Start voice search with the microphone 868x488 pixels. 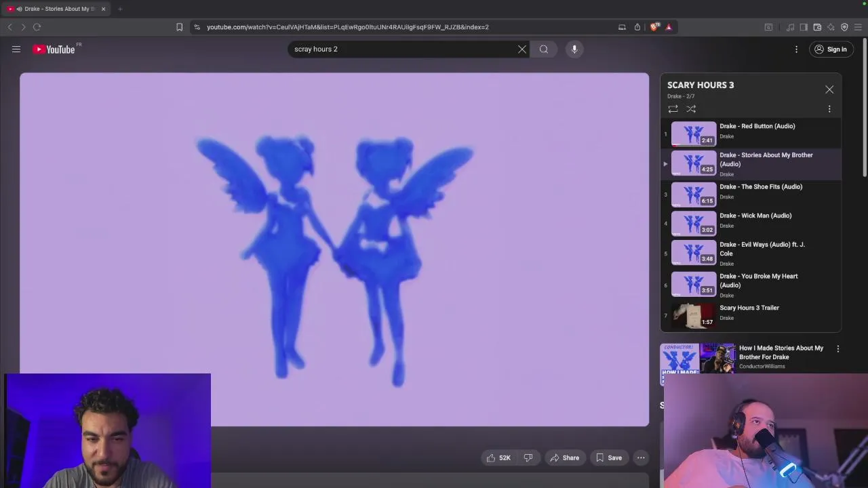574,49
